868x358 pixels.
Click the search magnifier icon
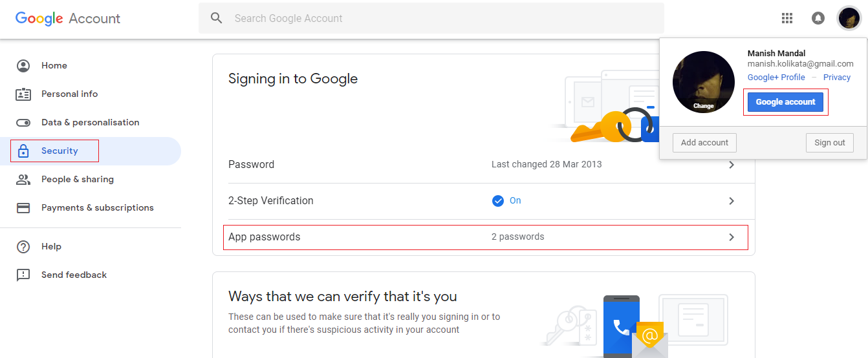217,18
